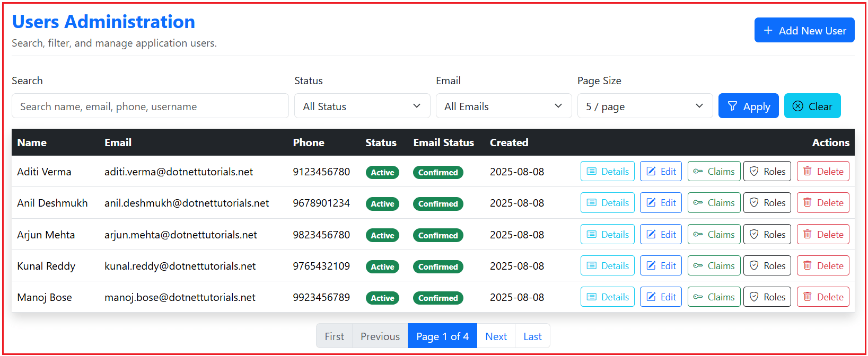Edit the Kunal Reddy user
The width and height of the screenshot is (868, 356).
coord(661,265)
